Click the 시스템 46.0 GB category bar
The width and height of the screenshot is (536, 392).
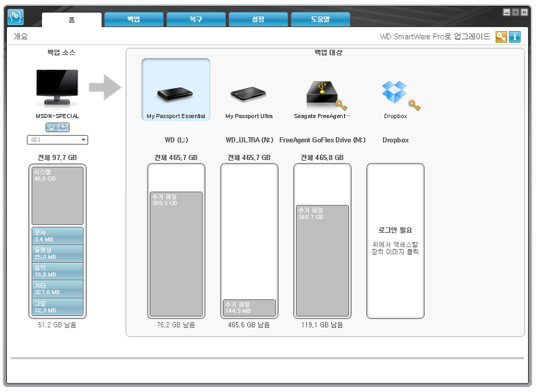(57, 196)
